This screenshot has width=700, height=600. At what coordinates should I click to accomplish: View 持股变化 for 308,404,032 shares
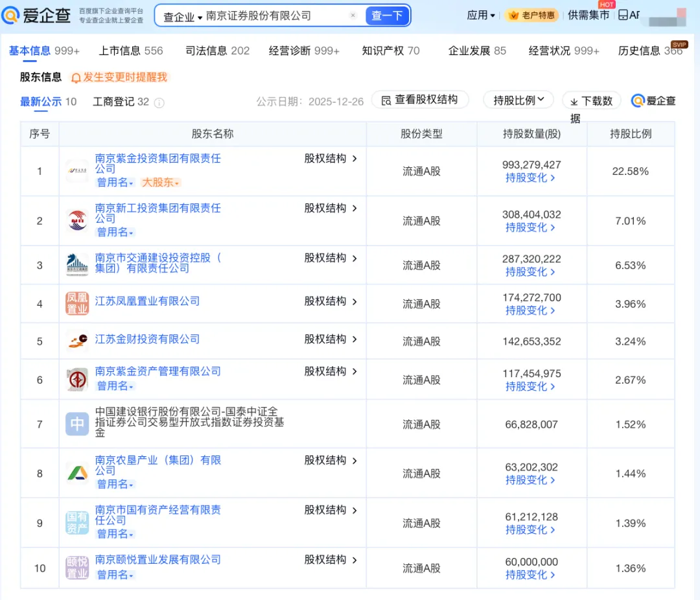pos(530,227)
